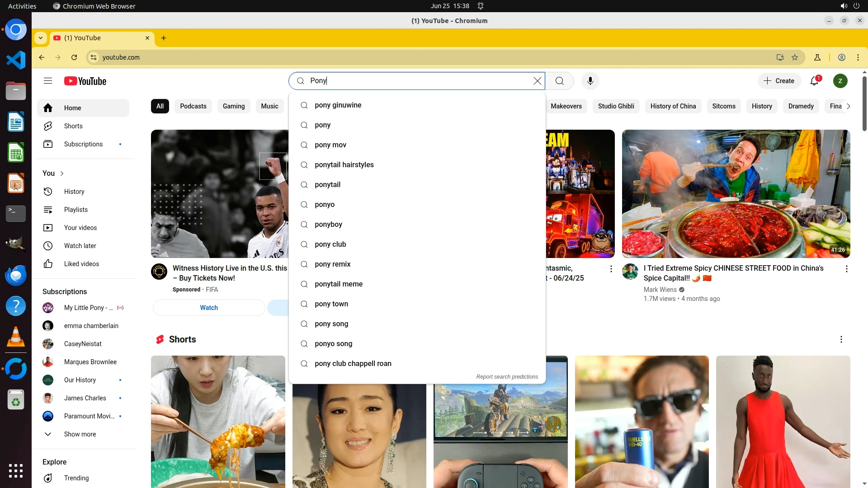
Task: Open Liked videos in sidebar
Action: coord(81,264)
